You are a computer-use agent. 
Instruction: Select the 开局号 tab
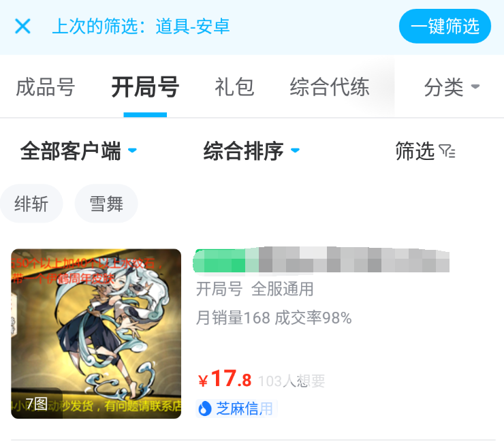coord(145,87)
